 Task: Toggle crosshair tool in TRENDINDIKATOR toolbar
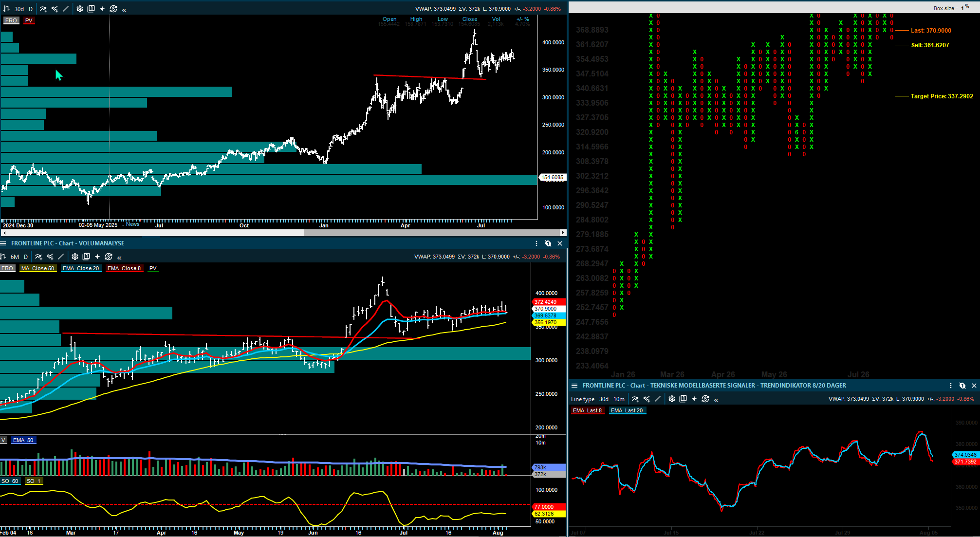pos(694,399)
